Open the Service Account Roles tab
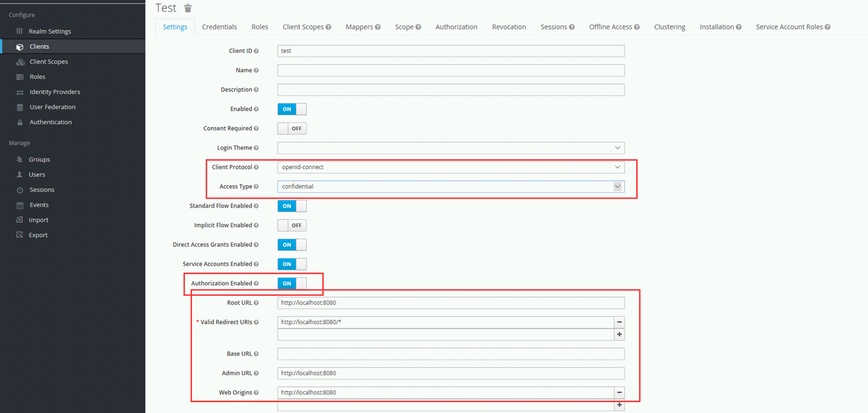Viewport: 868px width, 413px height. point(793,27)
